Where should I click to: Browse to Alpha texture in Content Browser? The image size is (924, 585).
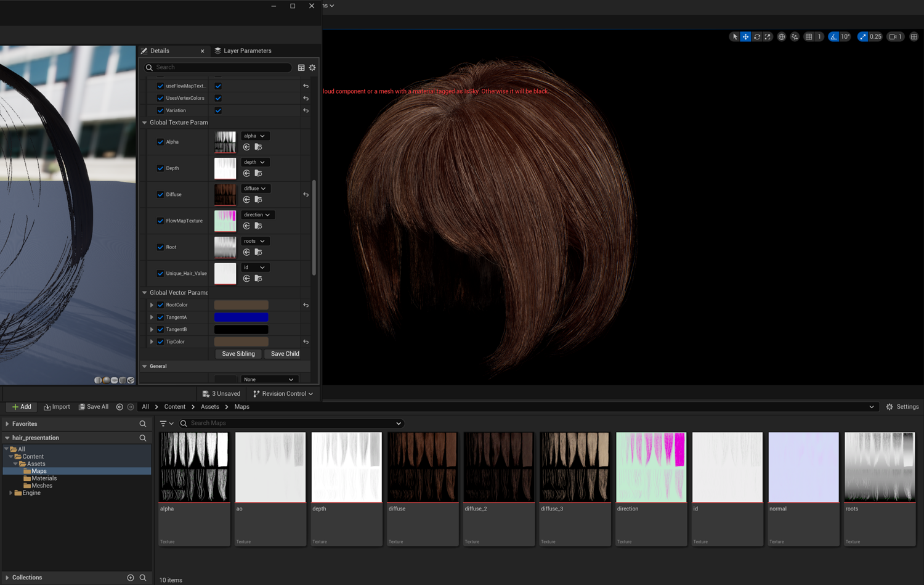click(258, 147)
